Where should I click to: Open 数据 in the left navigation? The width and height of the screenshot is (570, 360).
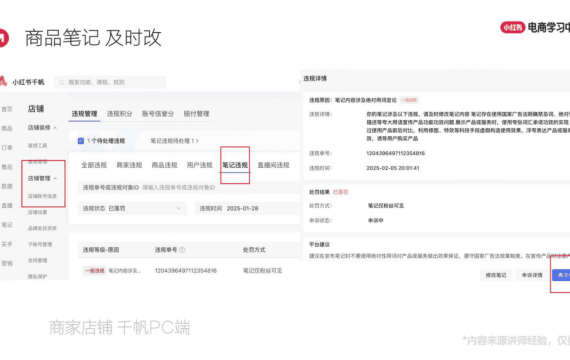[x=7, y=186]
